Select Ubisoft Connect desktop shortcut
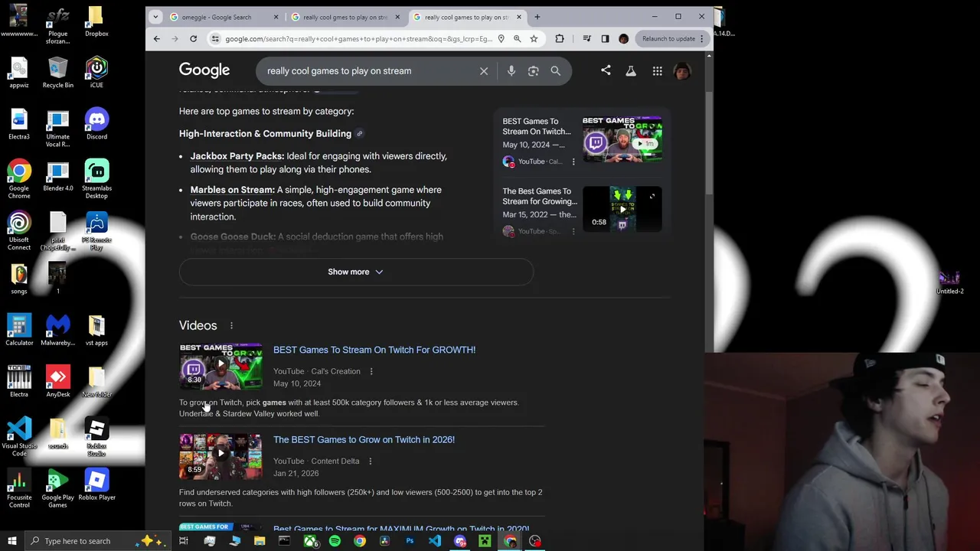The image size is (980, 551). [x=19, y=231]
